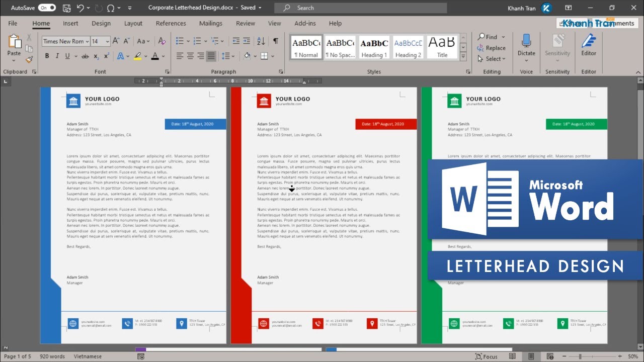Screen dimensions: 644x362
Task: Apply text effects glowing A icon
Action: point(121,56)
